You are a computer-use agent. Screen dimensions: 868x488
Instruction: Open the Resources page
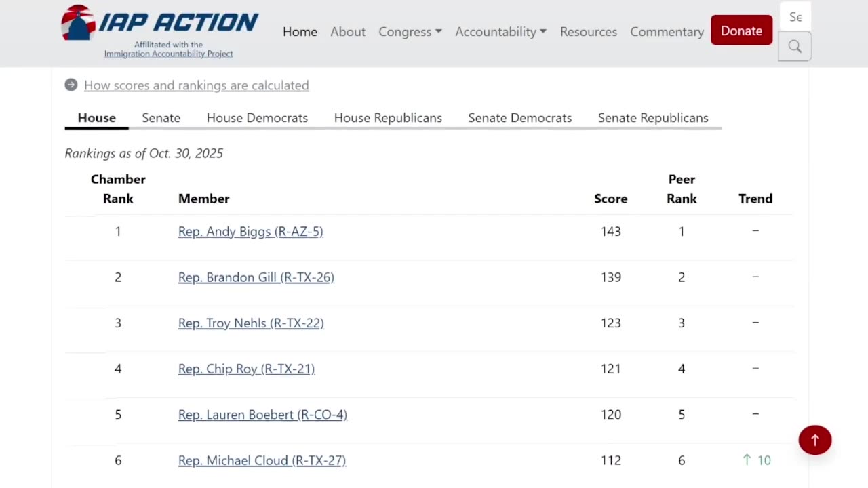pos(589,32)
